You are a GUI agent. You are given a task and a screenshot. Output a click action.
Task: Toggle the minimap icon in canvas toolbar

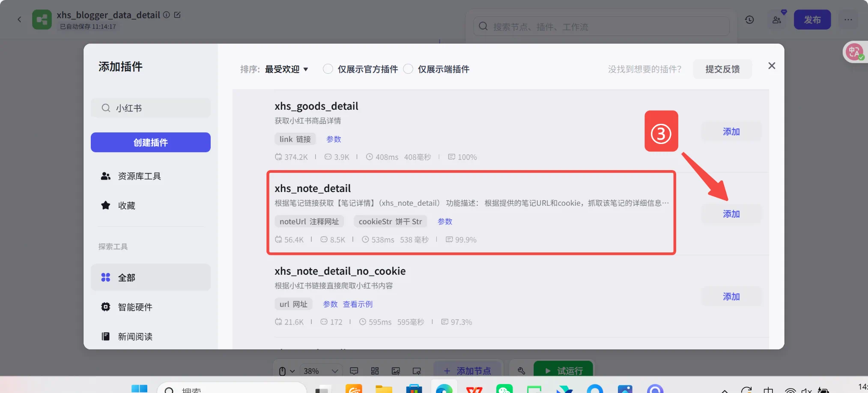click(x=417, y=371)
